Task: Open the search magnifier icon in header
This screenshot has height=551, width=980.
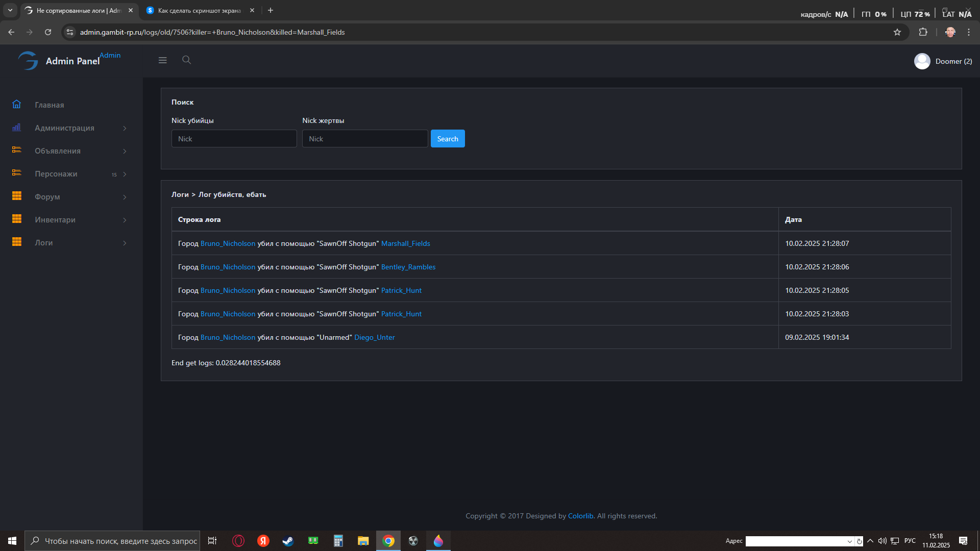Action: click(x=186, y=60)
